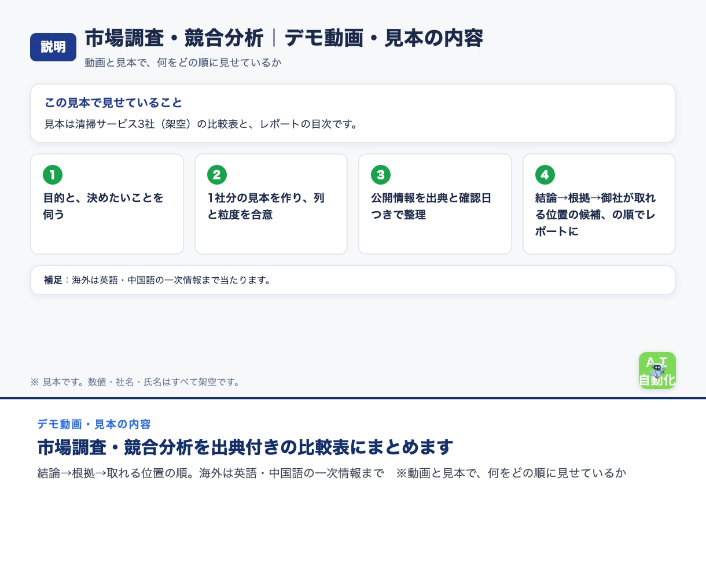This screenshot has height=588, width=706.
Task: Click the text 見本は清掃サービス3社（架空）の比較表と、レポートの目次です。
Action: (x=201, y=124)
